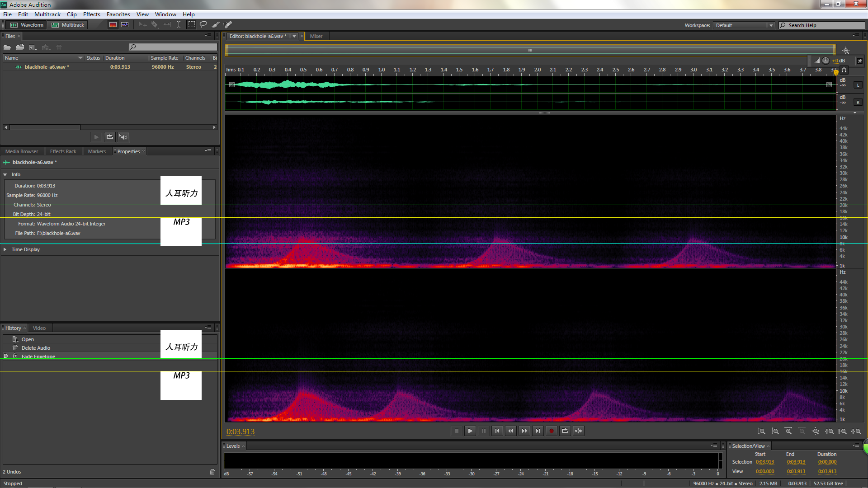The image size is (868, 488).
Task: Open file icon in Files panel
Action: (7, 47)
